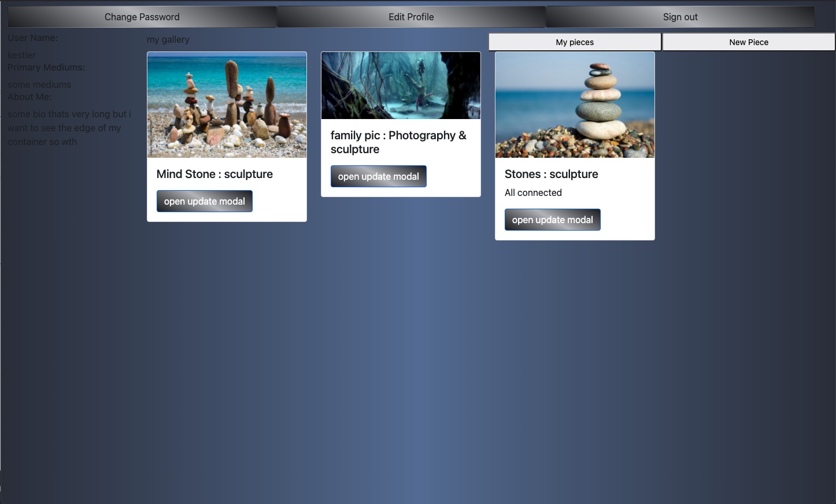Image resolution: width=836 pixels, height=504 pixels.
Task: Switch to the My pieces tab
Action: 574,42
